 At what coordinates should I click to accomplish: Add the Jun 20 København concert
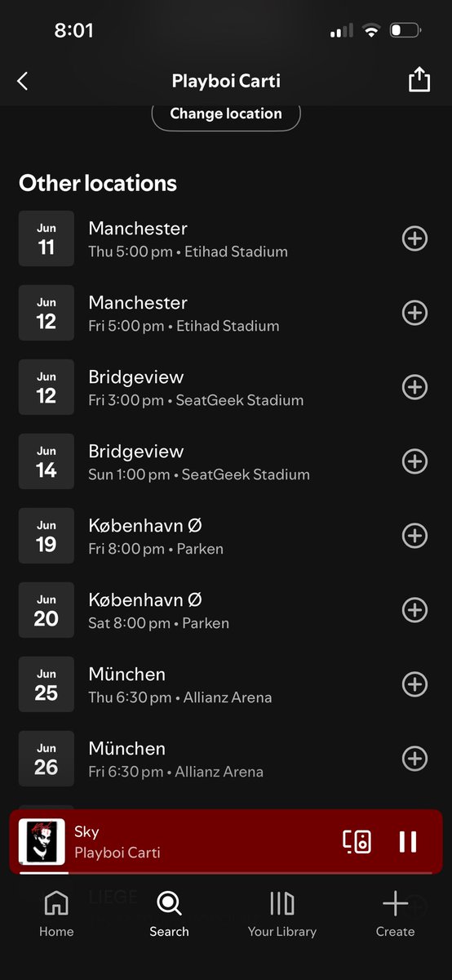(415, 610)
